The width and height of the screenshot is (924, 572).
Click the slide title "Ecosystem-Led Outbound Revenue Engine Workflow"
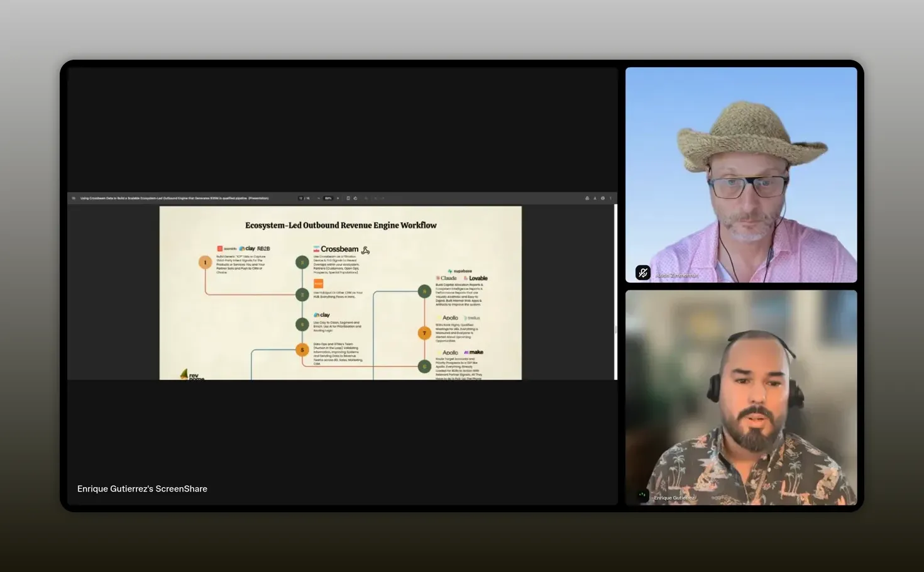pos(341,225)
